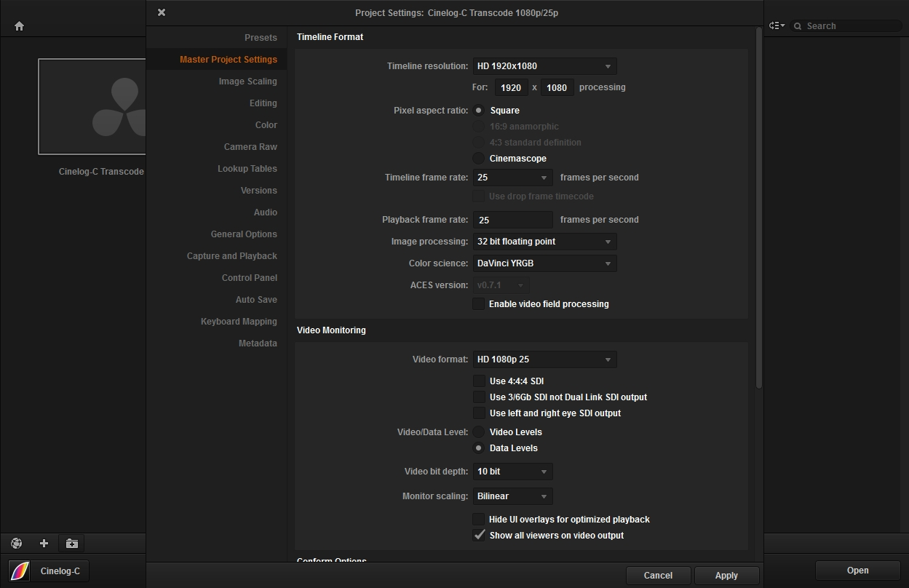Click the magnifier icon in the search box
The width and height of the screenshot is (909, 588).
tap(798, 26)
